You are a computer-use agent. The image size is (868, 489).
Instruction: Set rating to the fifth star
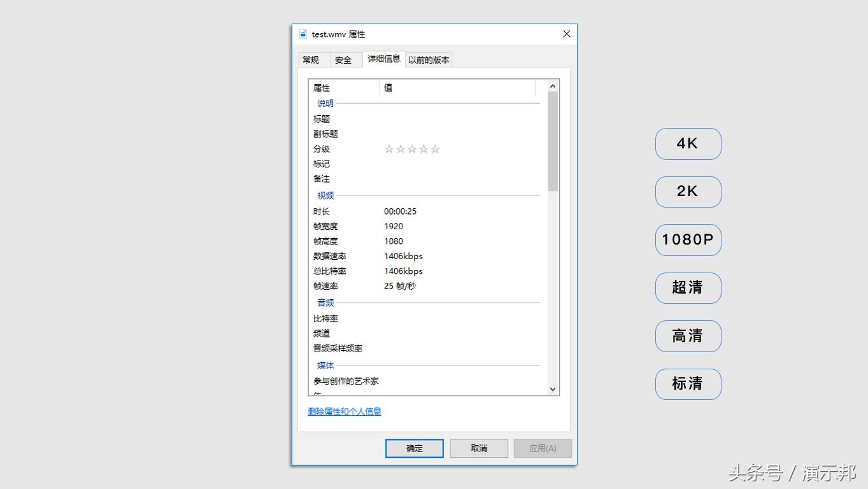(x=435, y=149)
